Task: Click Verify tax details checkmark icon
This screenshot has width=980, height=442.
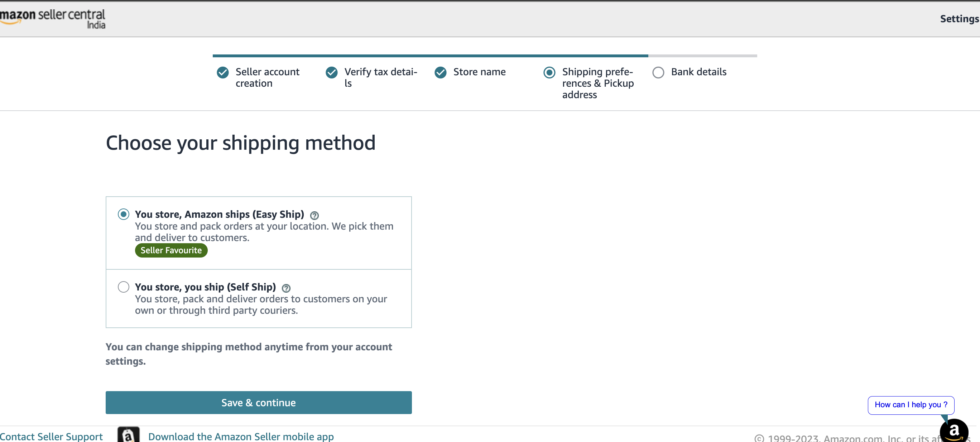Action: coord(331,72)
